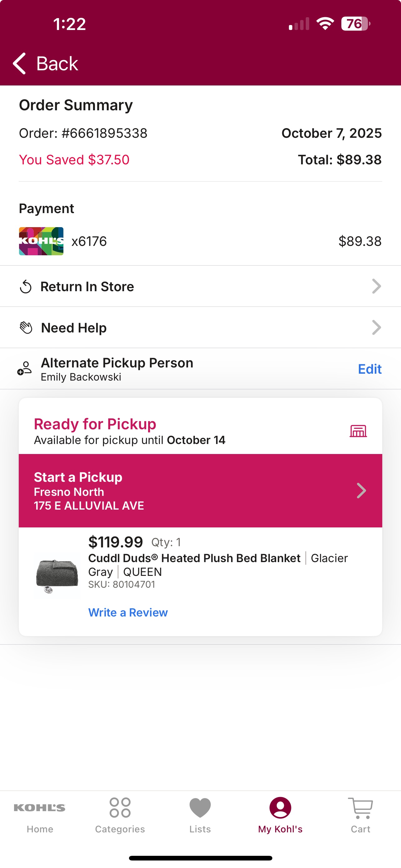Edit the Alternate Pickup Person
Image resolution: width=401 pixels, height=868 pixels.
click(x=370, y=369)
